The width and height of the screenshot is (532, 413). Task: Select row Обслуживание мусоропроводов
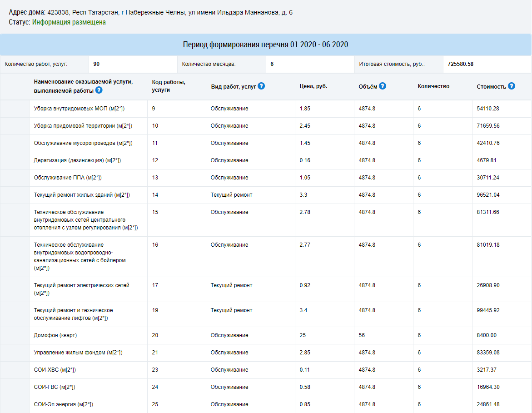pyautogui.click(x=266, y=143)
